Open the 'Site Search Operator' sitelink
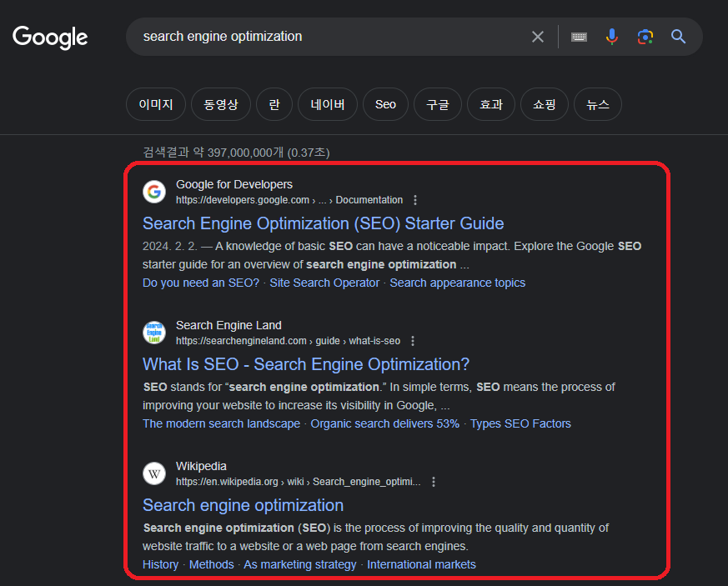Viewport: 728px width, 586px height. pyautogui.click(x=324, y=283)
